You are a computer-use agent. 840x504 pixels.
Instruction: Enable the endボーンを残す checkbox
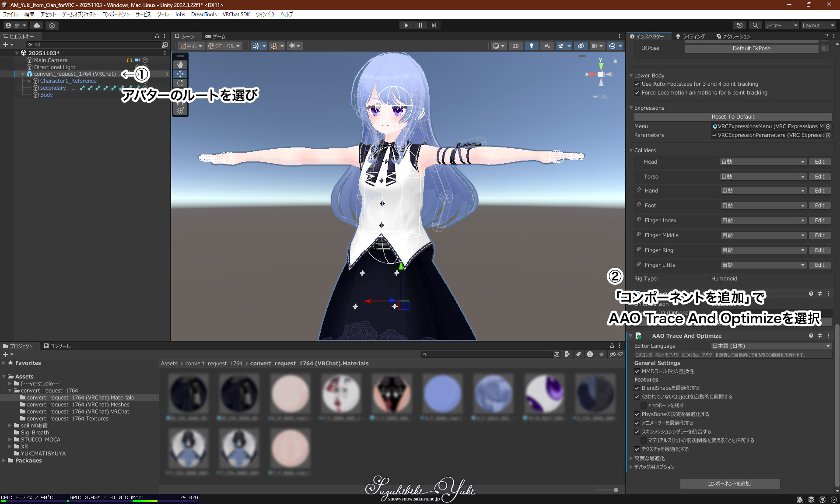pyautogui.click(x=644, y=406)
